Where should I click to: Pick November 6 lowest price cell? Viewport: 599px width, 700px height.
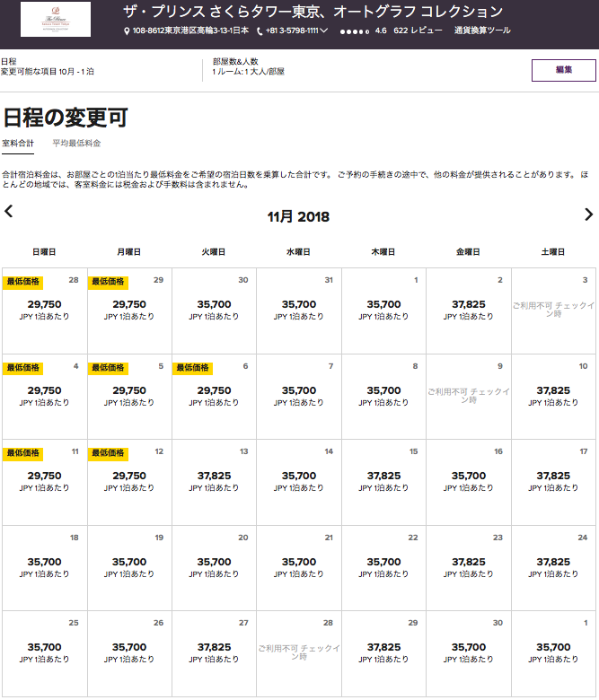[x=214, y=397]
